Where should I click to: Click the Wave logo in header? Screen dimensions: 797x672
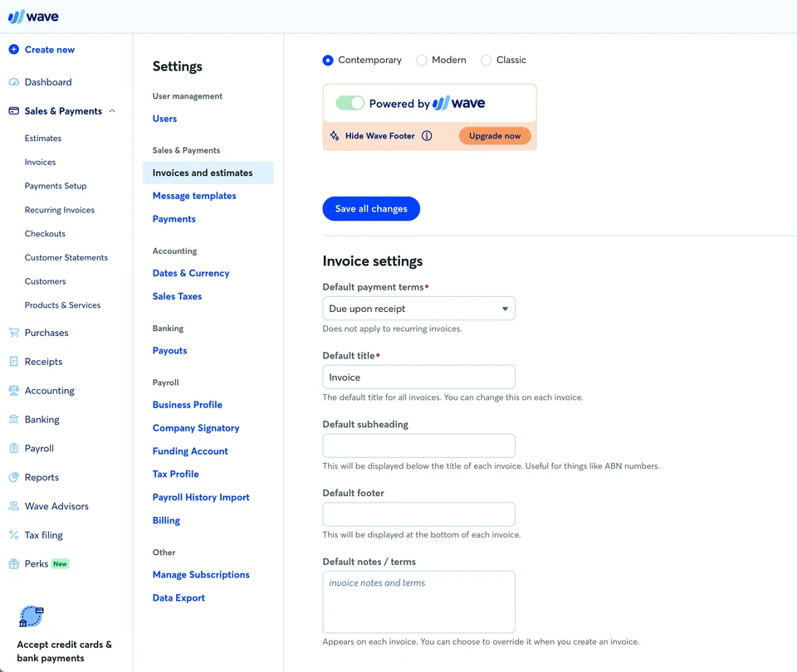tap(33, 17)
